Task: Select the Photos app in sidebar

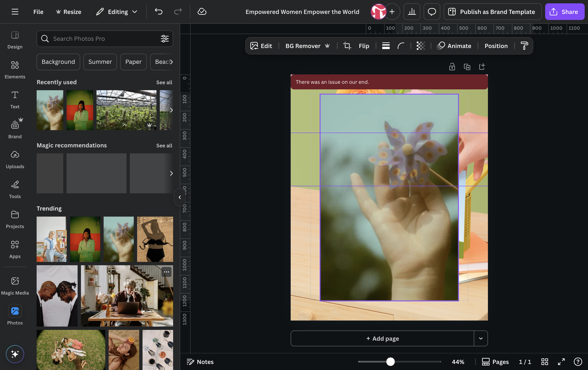Action: point(15,315)
